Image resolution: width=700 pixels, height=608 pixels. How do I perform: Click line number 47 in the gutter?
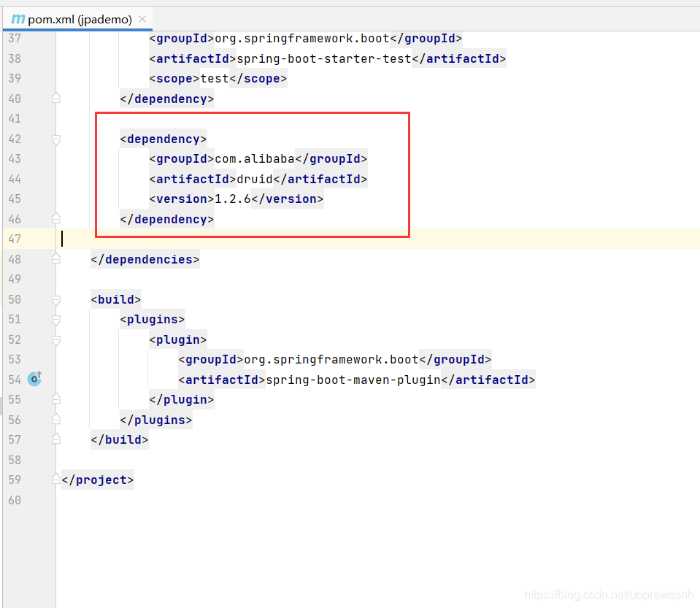pyautogui.click(x=15, y=239)
